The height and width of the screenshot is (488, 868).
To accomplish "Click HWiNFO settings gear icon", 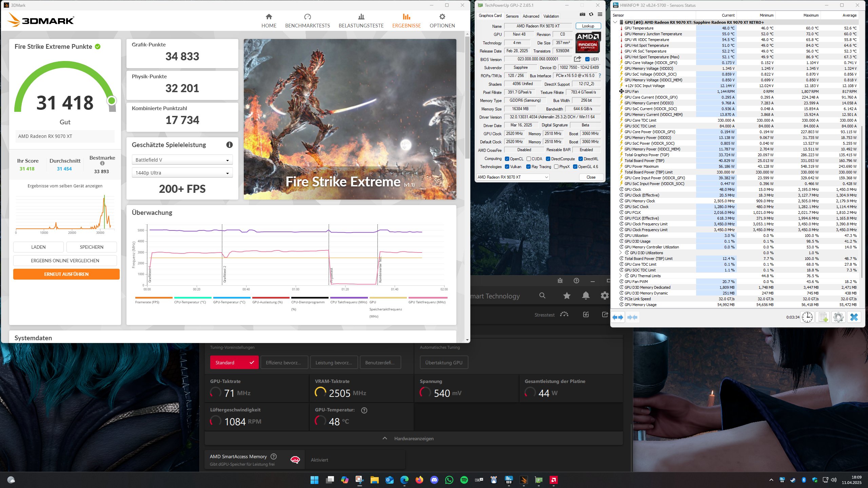I will click(838, 317).
